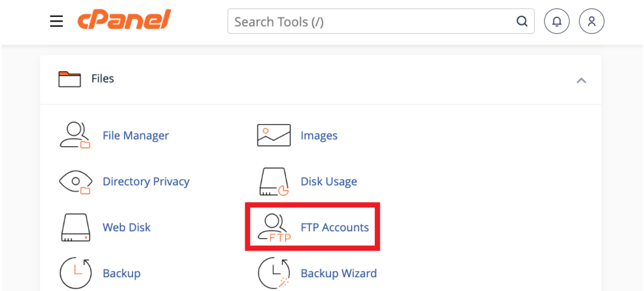Click the Disk Usage drive icon

click(274, 181)
